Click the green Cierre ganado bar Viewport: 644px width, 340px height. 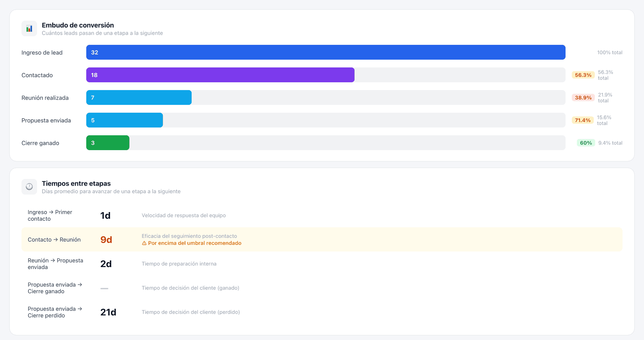[108, 143]
